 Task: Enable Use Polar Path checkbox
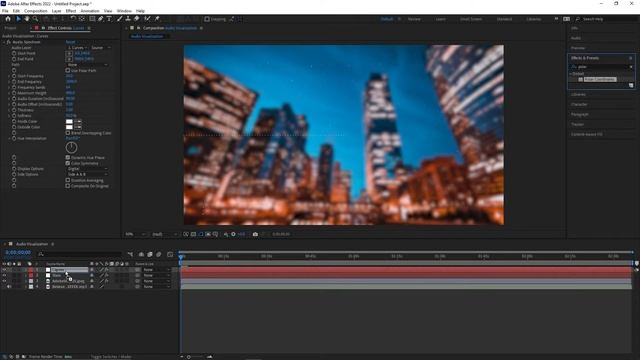coord(68,70)
